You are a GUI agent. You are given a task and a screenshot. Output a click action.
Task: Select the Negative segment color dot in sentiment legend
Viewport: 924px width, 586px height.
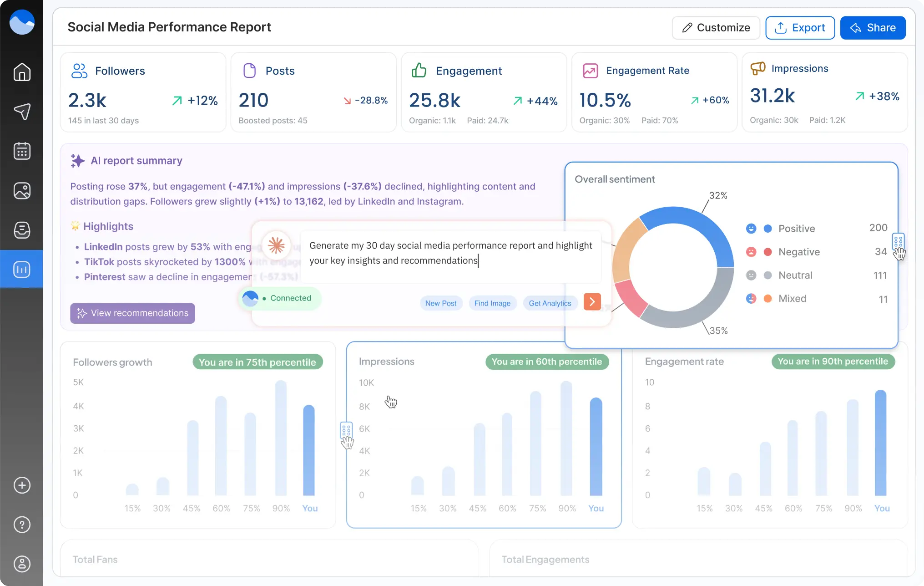point(768,251)
